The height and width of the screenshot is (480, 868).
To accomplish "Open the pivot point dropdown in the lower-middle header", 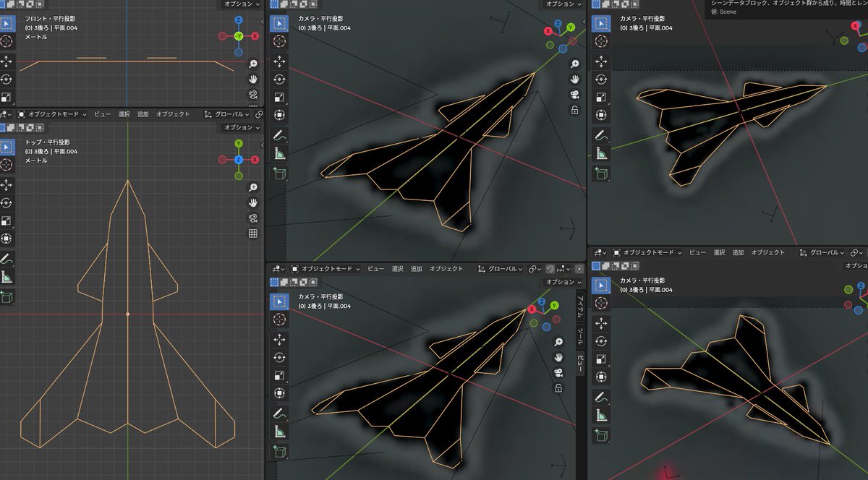I will 535,268.
